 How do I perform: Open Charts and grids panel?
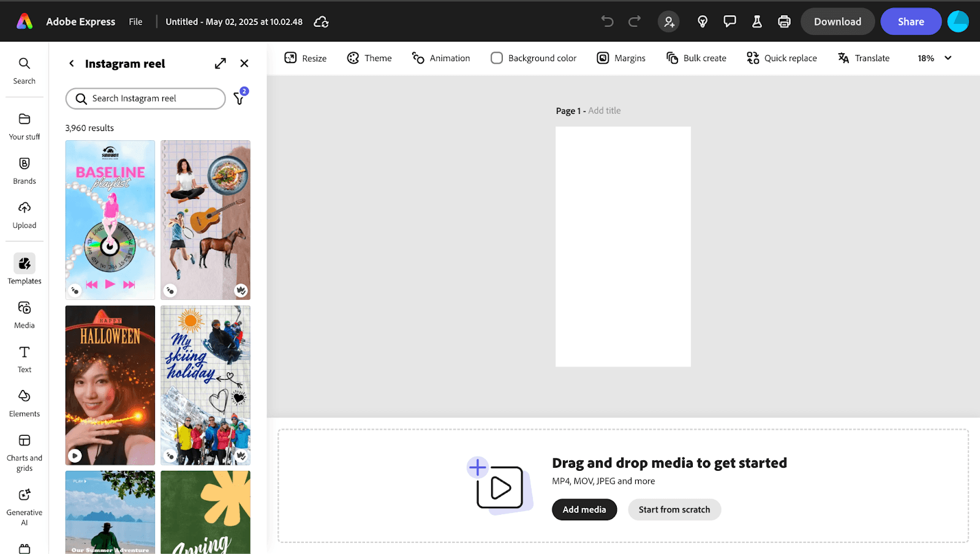coord(24,453)
